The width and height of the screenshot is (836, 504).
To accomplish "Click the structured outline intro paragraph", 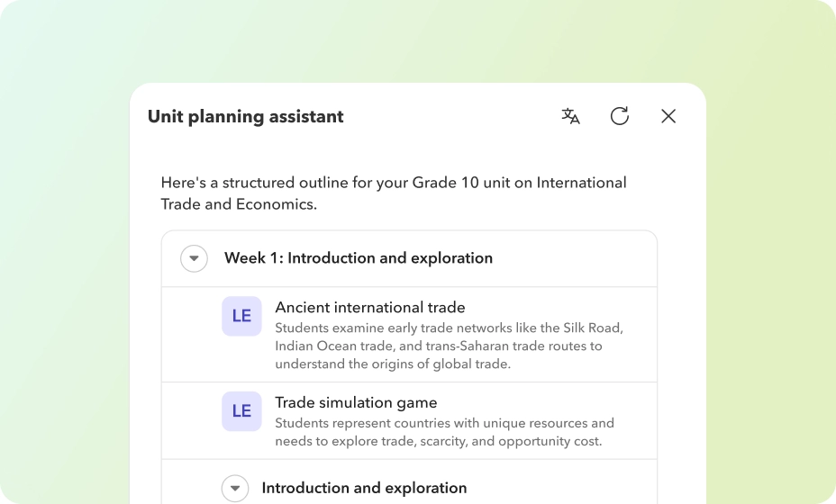I will tap(394, 193).
